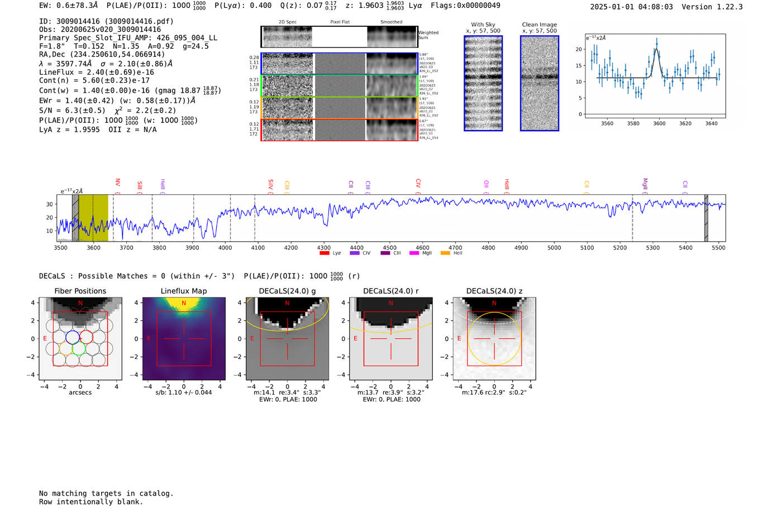The height and width of the screenshot is (532, 782).
Task: Click the blue fiber circle in Fiber Positions
Action: coord(73,337)
